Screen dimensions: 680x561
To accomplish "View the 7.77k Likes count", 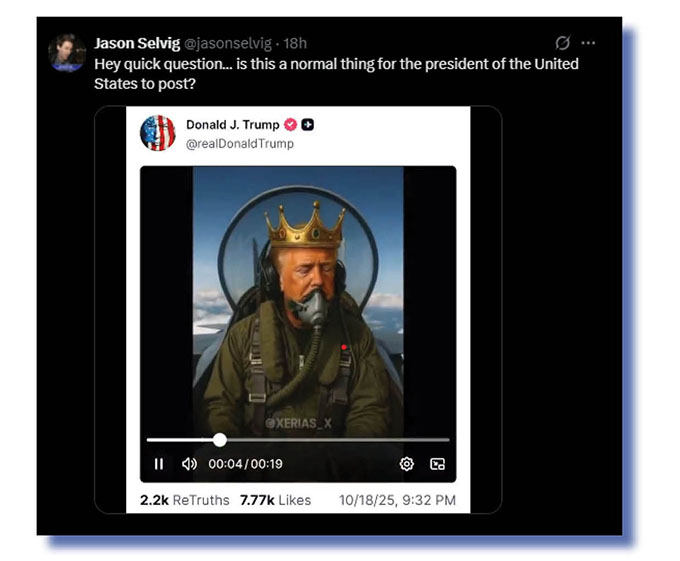I will tap(275, 500).
